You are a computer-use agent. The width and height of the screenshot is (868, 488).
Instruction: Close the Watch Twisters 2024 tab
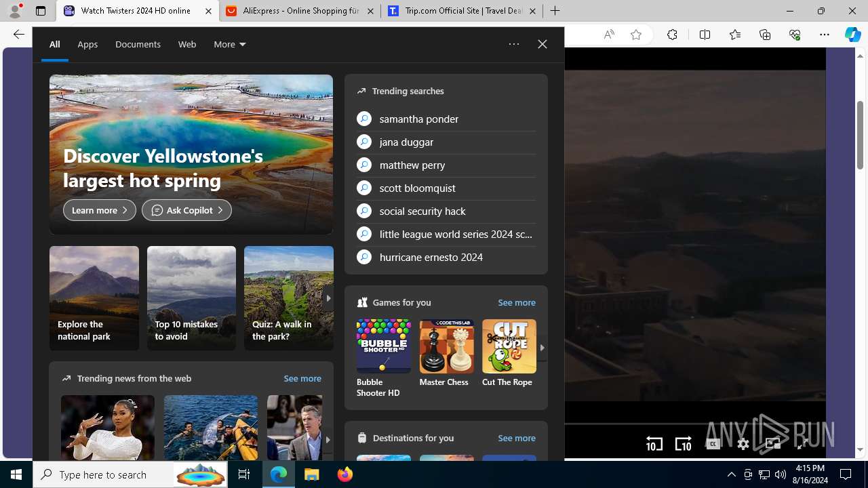[x=208, y=11]
